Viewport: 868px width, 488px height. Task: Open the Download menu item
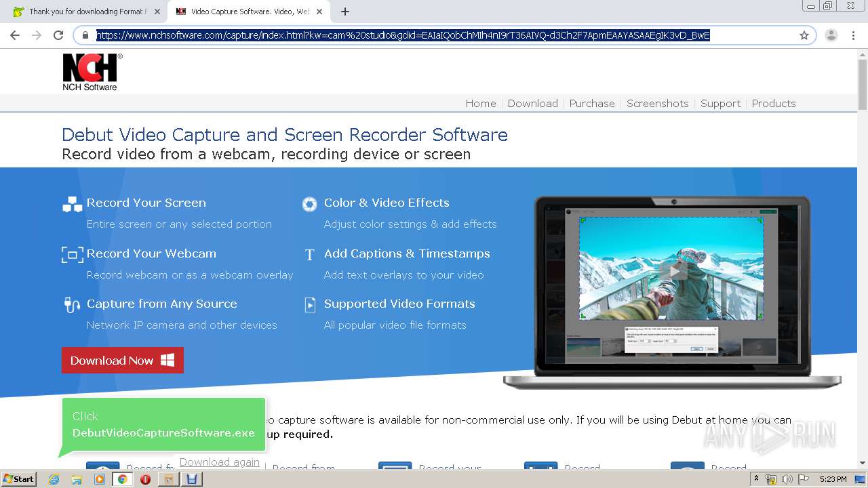(532, 103)
